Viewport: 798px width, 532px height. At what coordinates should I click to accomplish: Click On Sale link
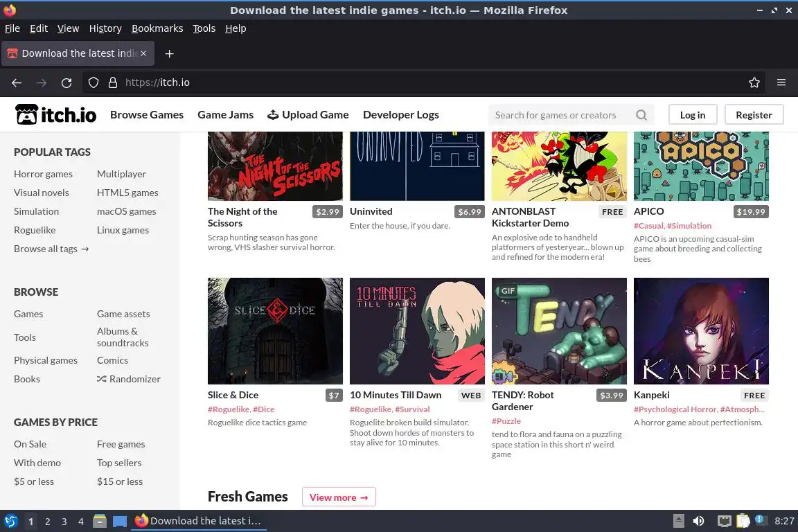click(x=30, y=445)
